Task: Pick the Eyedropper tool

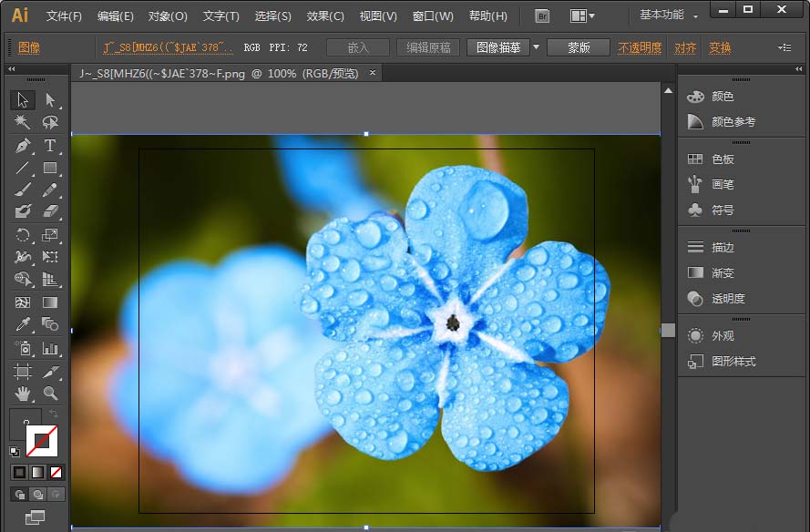Action: (23, 325)
